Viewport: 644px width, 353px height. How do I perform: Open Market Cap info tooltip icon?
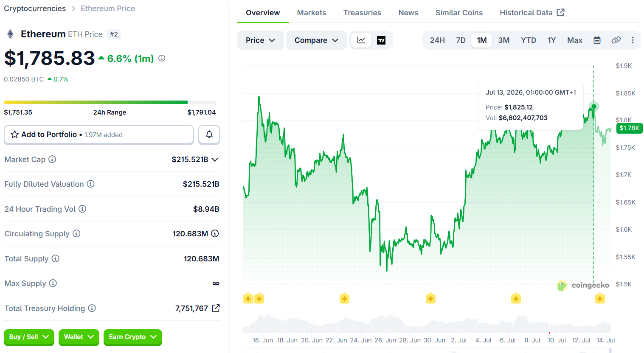pos(52,159)
